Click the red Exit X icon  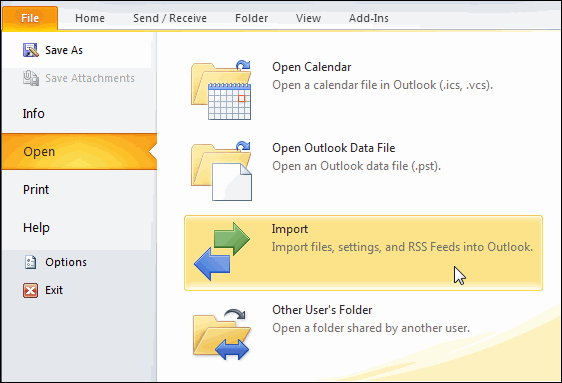(30, 290)
